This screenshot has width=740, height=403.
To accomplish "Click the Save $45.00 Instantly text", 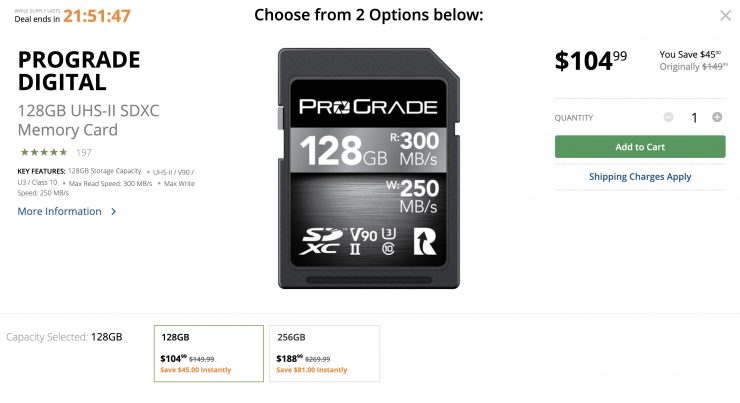I will click(196, 370).
